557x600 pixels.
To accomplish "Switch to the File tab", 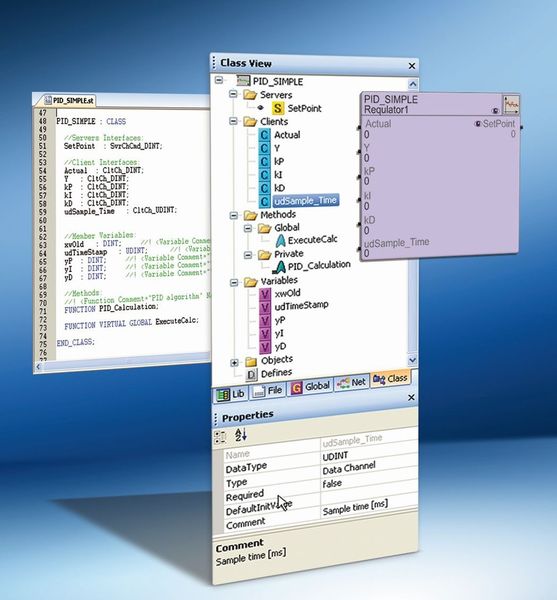I will (x=267, y=391).
